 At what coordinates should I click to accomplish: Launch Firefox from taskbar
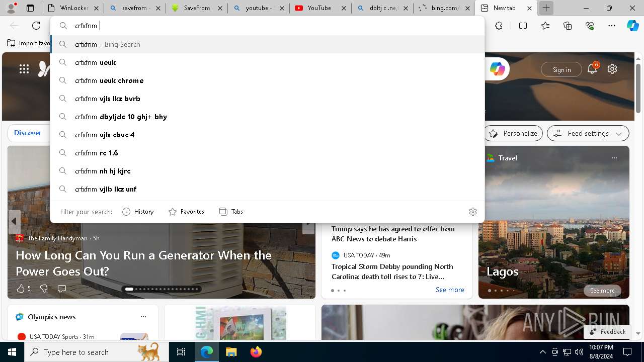(x=256, y=352)
